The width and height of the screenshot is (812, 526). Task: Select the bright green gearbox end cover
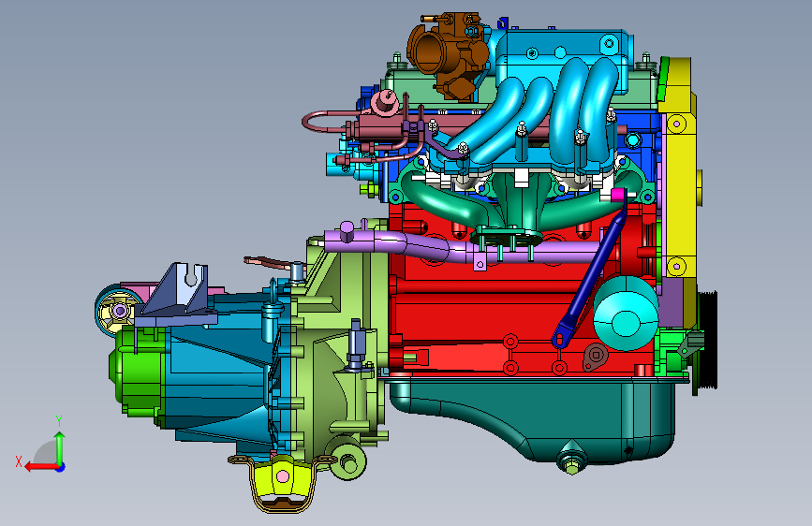pos(138,372)
